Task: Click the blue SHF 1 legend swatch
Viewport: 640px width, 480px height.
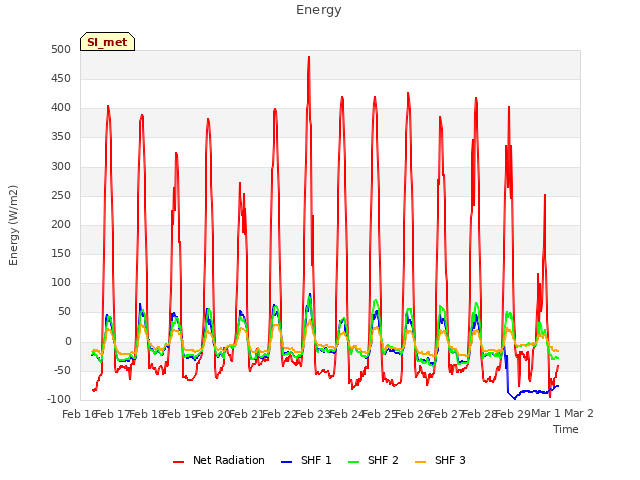Action: 287,462
